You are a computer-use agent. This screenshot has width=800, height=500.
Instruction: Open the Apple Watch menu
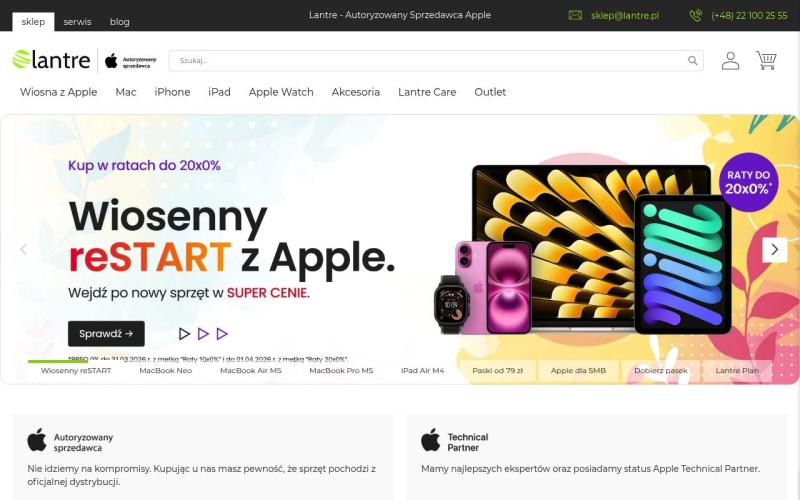pos(281,92)
